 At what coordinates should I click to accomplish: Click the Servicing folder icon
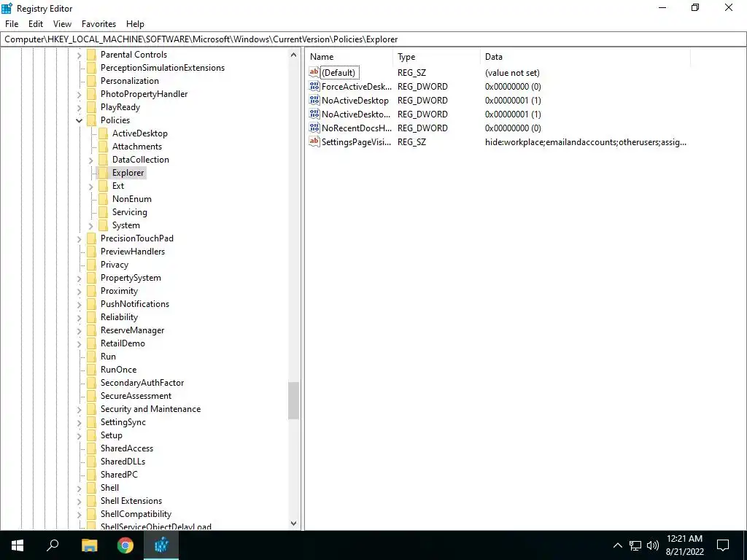click(x=103, y=212)
